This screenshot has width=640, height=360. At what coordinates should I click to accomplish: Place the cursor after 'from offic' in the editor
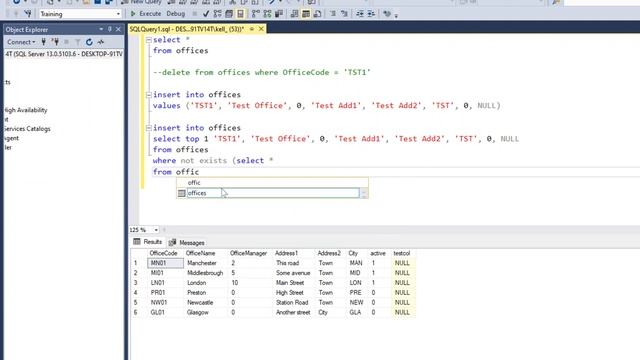200,172
